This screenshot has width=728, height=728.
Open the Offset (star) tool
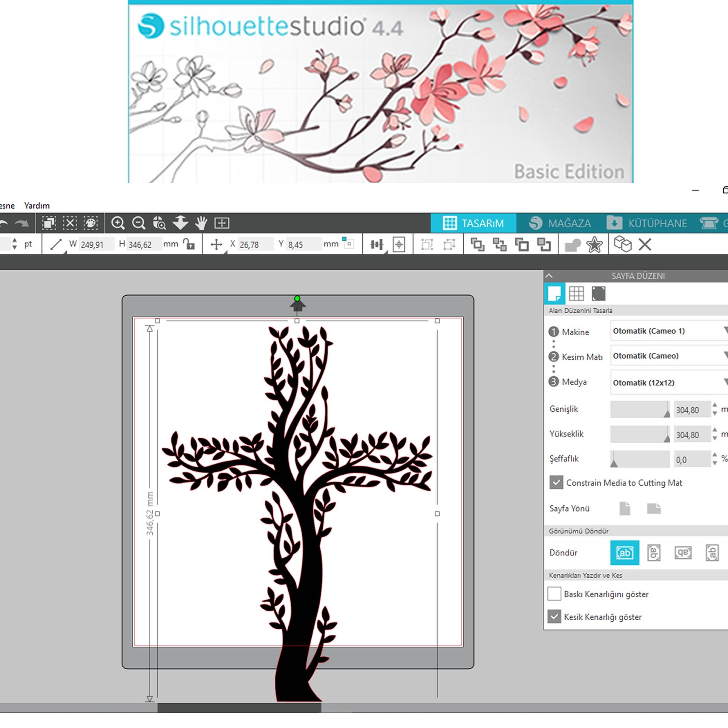594,244
